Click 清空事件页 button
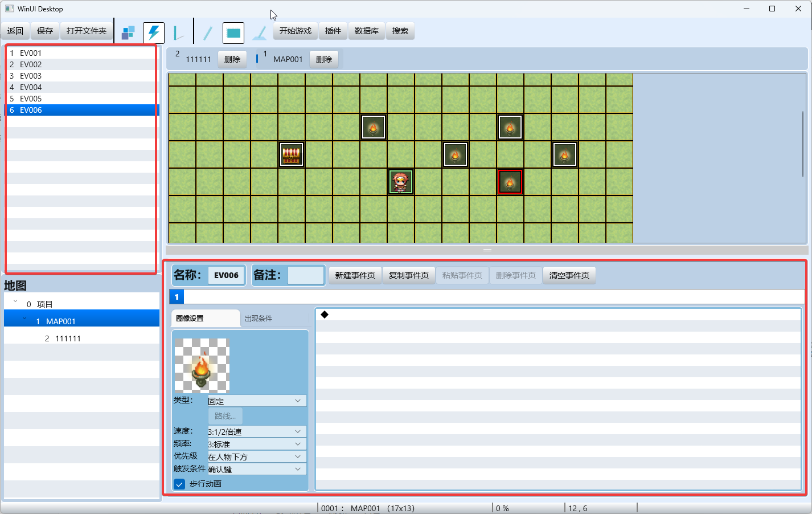This screenshot has width=812, height=514. point(569,275)
